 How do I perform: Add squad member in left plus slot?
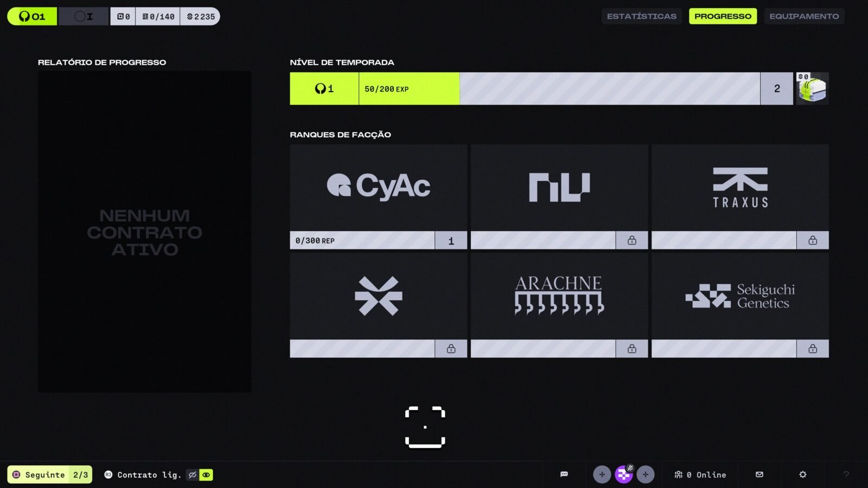click(x=602, y=474)
